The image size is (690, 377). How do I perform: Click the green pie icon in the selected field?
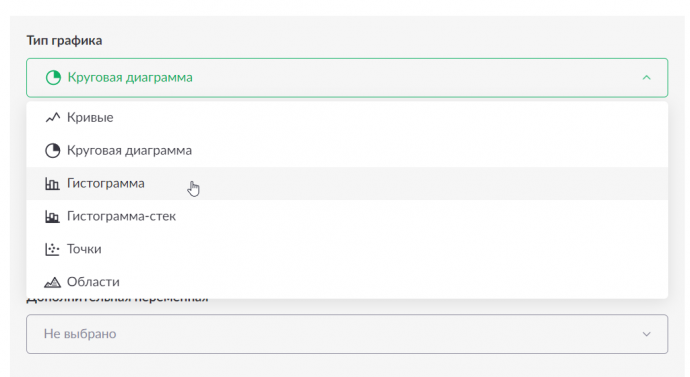click(53, 77)
